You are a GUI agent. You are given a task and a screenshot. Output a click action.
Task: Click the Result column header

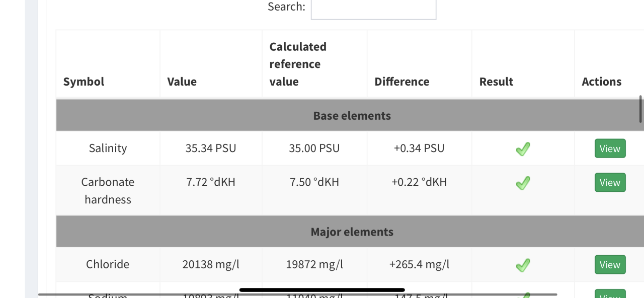click(496, 82)
